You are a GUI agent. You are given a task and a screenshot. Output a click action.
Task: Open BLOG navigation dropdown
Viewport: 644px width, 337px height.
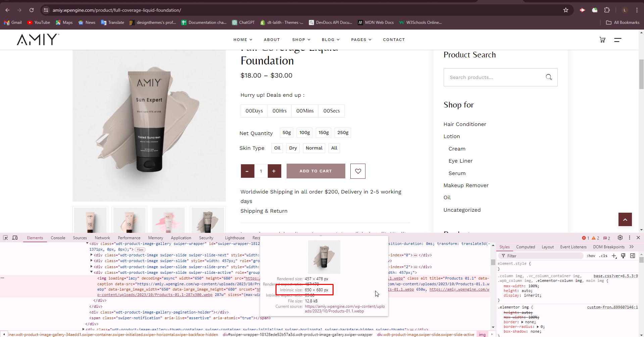pyautogui.click(x=331, y=40)
